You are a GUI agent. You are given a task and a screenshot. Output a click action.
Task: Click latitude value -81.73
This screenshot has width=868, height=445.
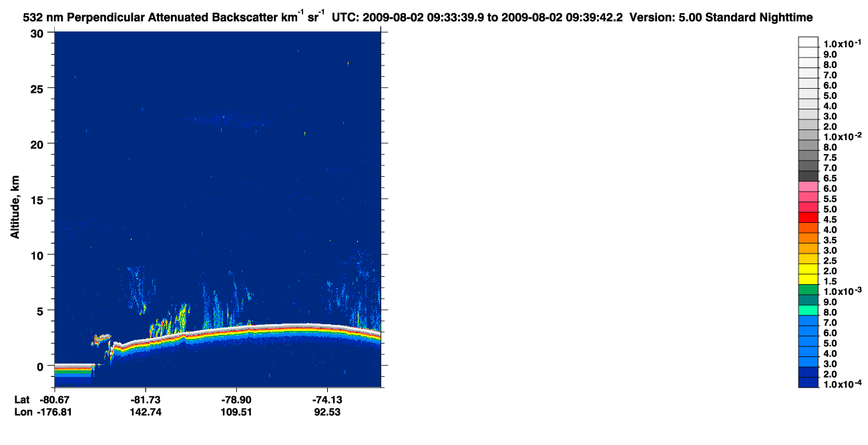click(x=145, y=399)
